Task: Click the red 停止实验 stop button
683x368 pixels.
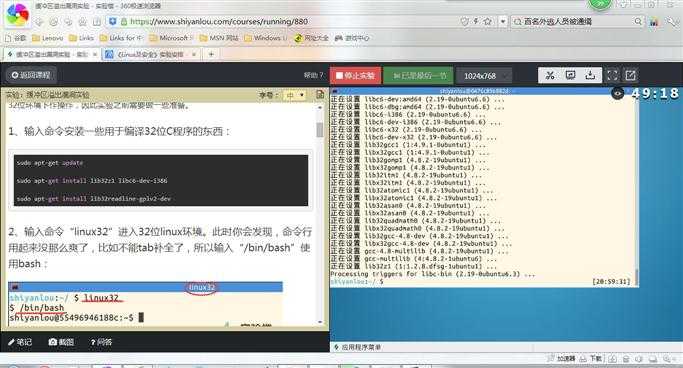Action: 355,76
